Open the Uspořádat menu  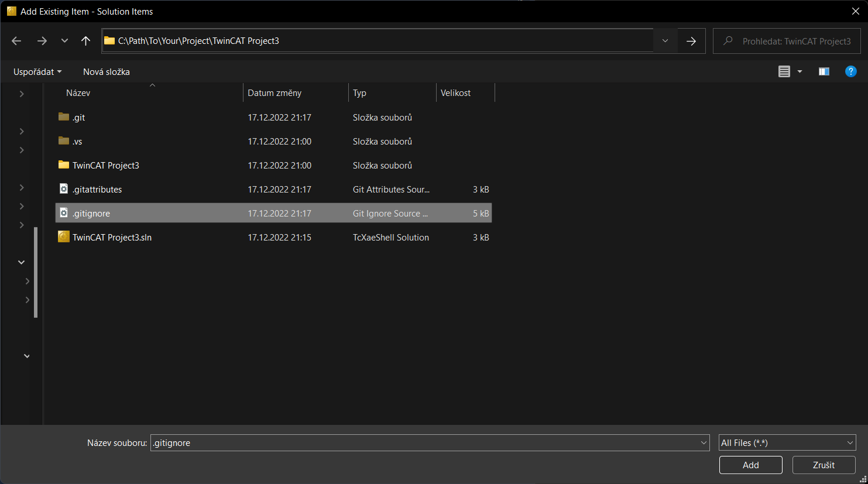(37, 72)
